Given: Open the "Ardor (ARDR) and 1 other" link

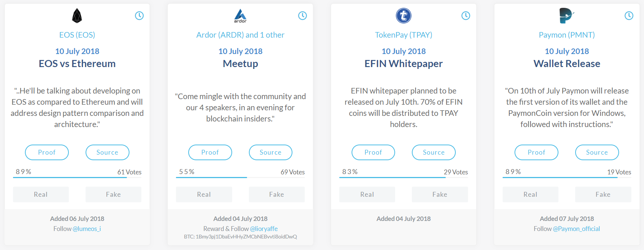Looking at the screenshot, I should [240, 35].
